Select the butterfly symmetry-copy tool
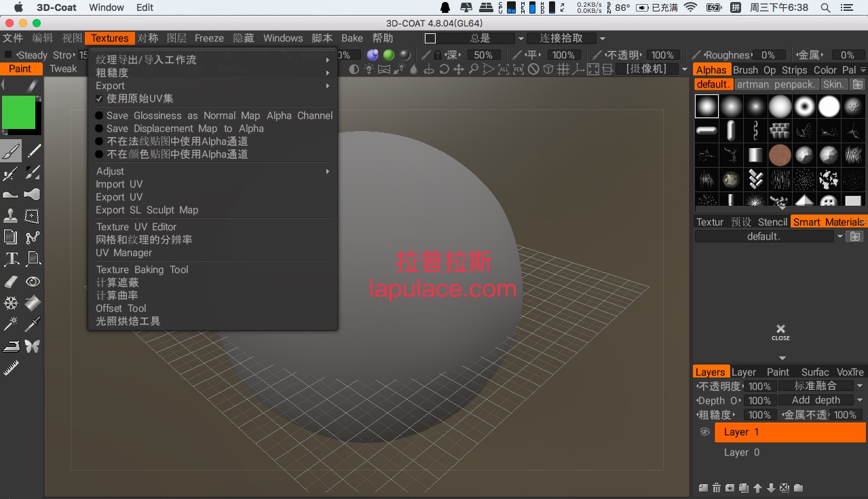The width and height of the screenshot is (868, 499). point(33,346)
